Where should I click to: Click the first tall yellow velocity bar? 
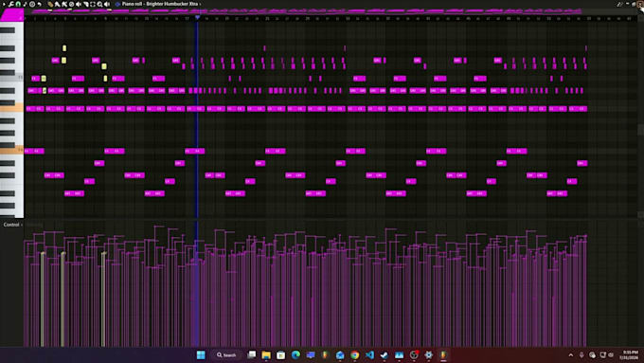(x=43, y=299)
